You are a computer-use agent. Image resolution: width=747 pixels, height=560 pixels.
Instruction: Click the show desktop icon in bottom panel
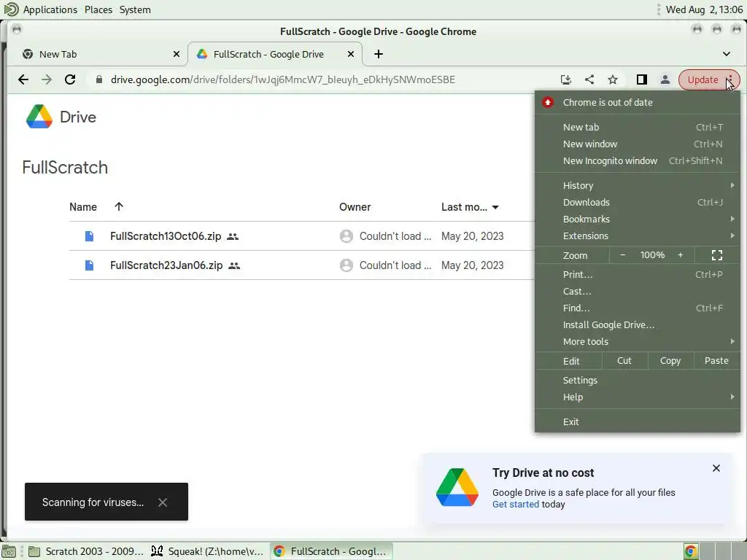(x=9, y=551)
